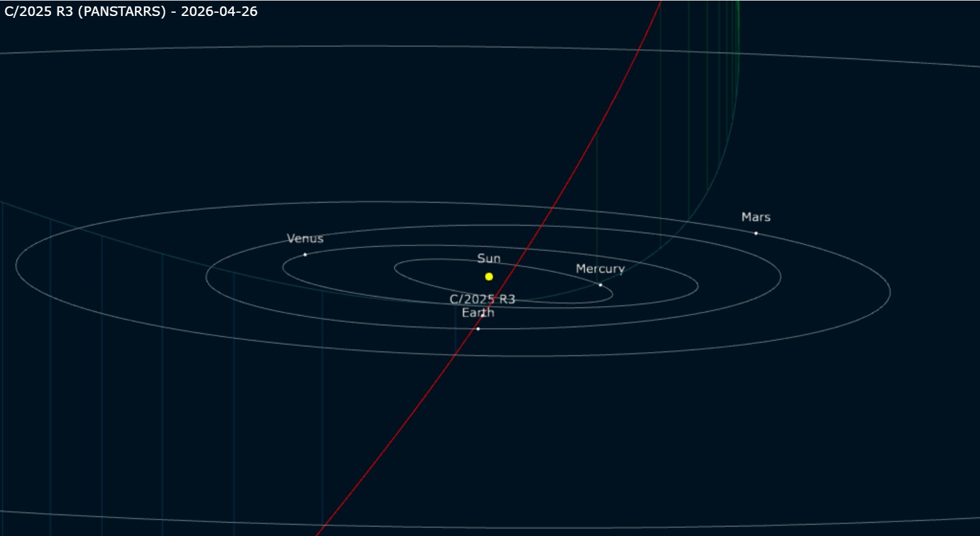This screenshot has width=980, height=536.
Task: Click the 2026-04-26 date in the title
Action: 219,11
